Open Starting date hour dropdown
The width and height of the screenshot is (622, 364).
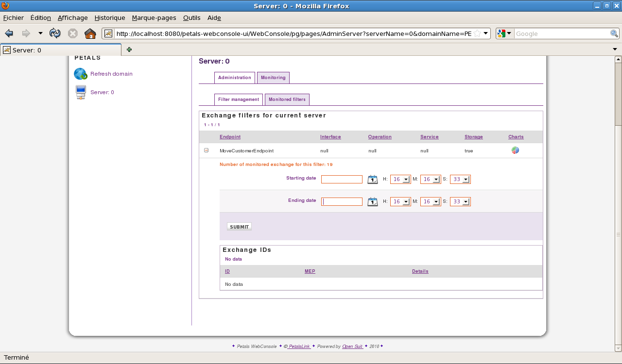400,180
